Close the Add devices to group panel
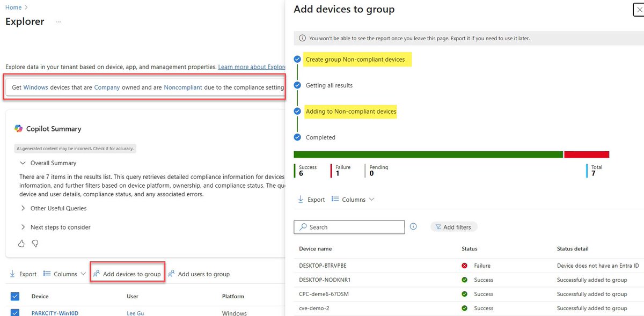 point(638,10)
